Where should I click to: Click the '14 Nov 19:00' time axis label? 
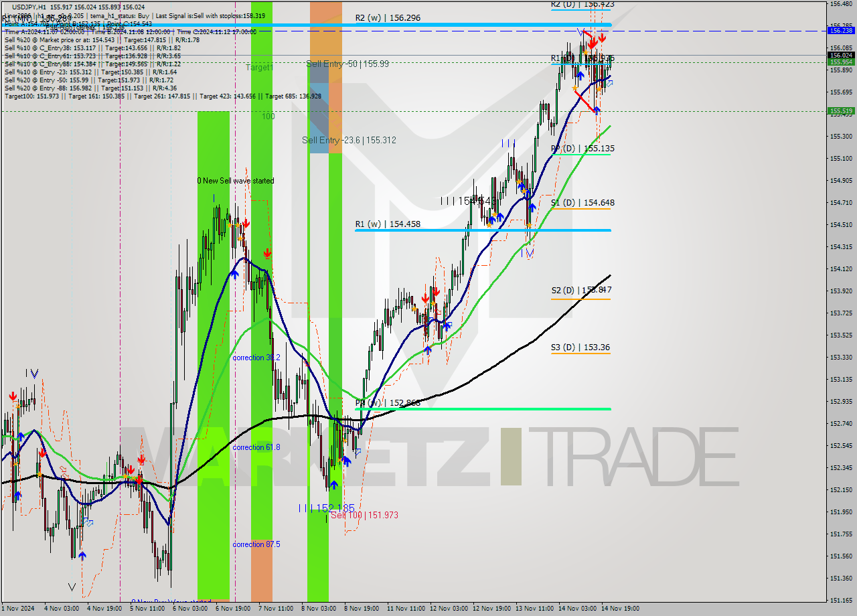click(x=621, y=609)
